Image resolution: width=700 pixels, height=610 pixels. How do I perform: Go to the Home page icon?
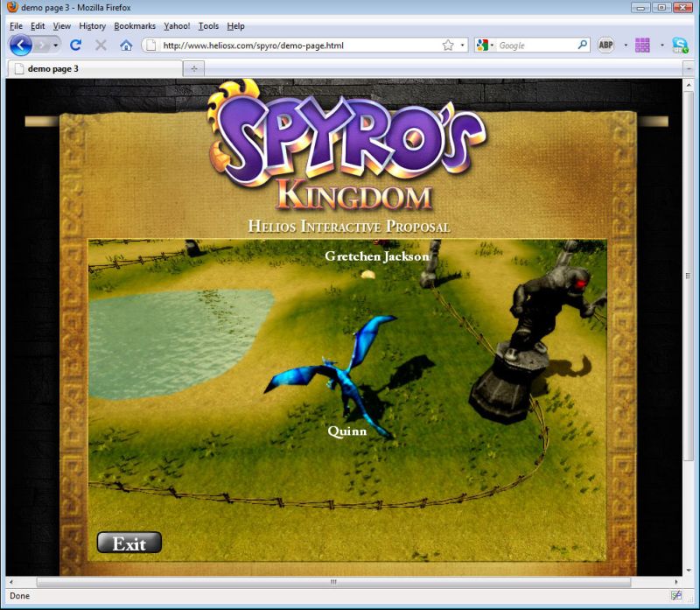[x=126, y=46]
